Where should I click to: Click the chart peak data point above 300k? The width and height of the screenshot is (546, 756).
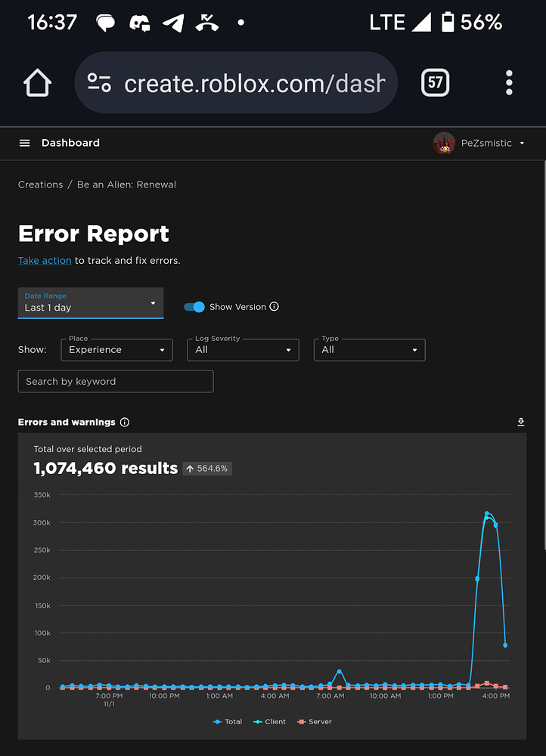tap(487, 514)
